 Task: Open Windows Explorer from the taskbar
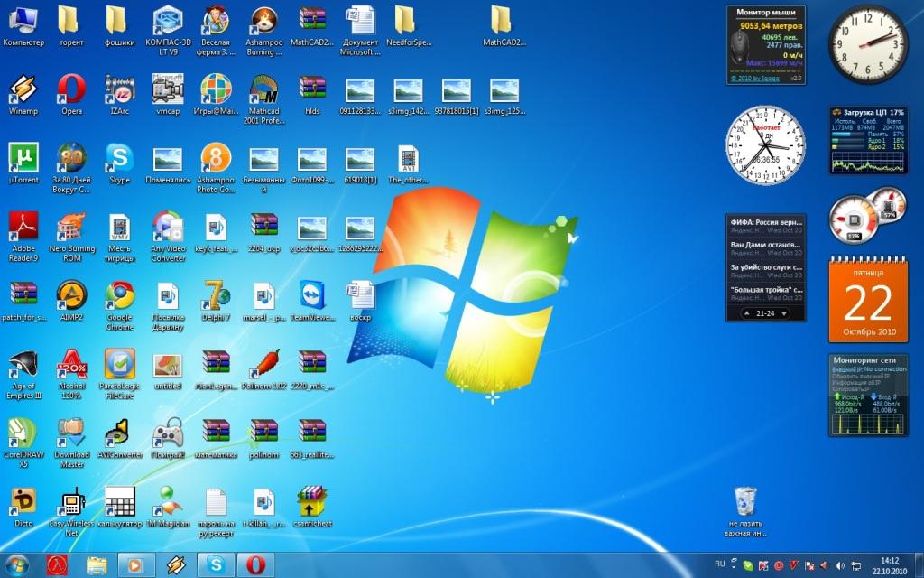[97, 565]
